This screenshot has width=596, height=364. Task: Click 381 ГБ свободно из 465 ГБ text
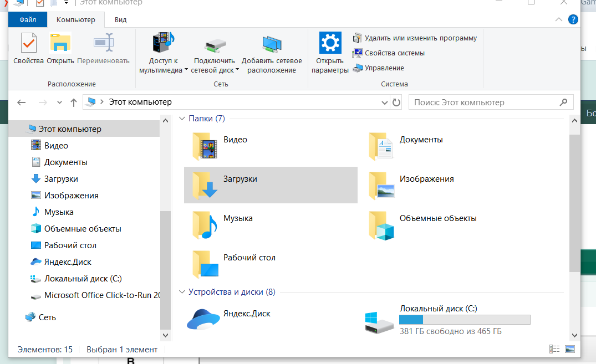tap(450, 331)
